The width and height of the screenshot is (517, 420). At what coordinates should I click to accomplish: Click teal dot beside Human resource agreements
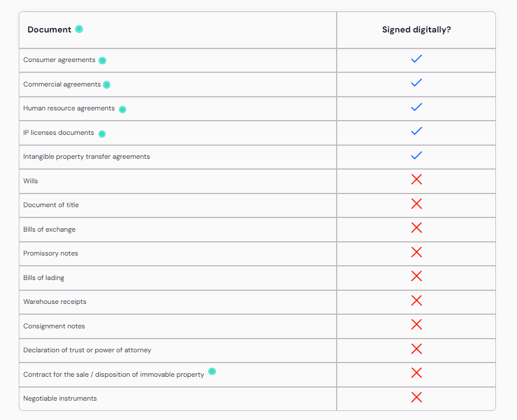pos(122,109)
